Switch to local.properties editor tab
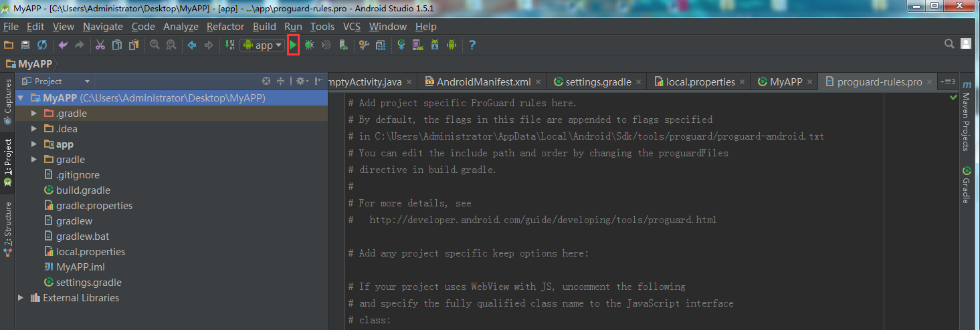The image size is (980, 330). (700, 81)
